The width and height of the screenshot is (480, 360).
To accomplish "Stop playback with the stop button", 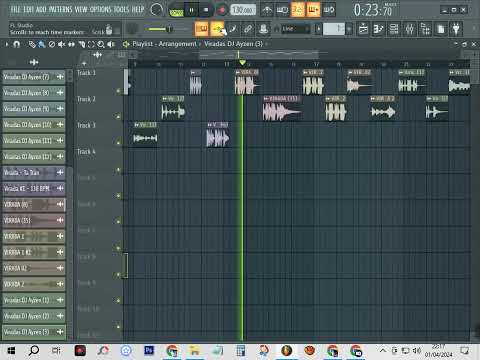I will click(x=206, y=10).
